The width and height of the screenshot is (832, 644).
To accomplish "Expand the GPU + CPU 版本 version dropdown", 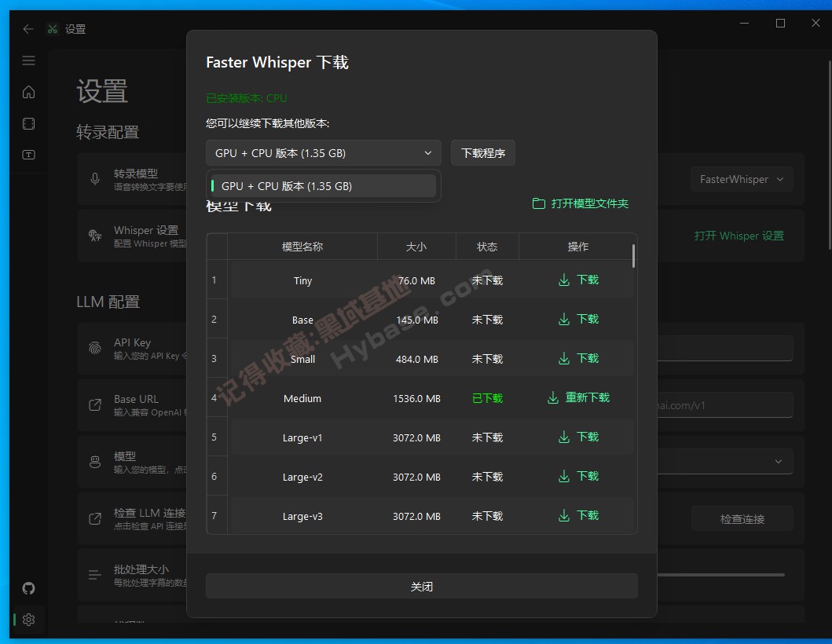I will pyautogui.click(x=324, y=153).
